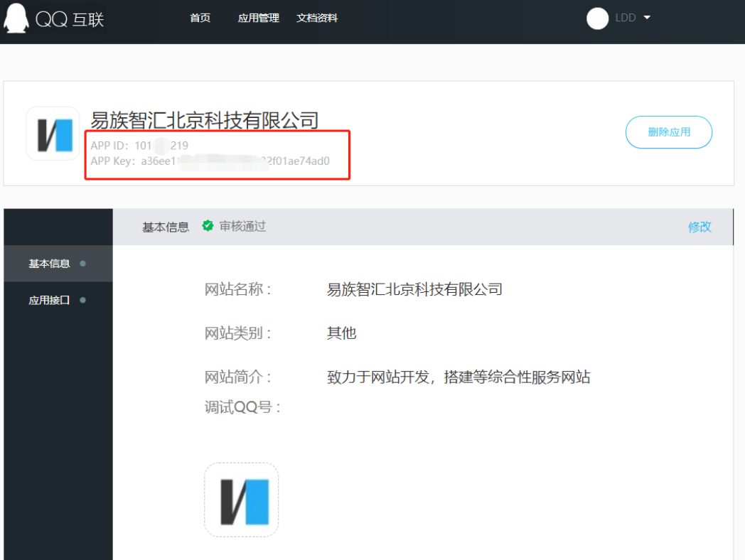This screenshot has width=745, height=560.
Task: Click the app logo beside the company title
Action: tap(53, 134)
